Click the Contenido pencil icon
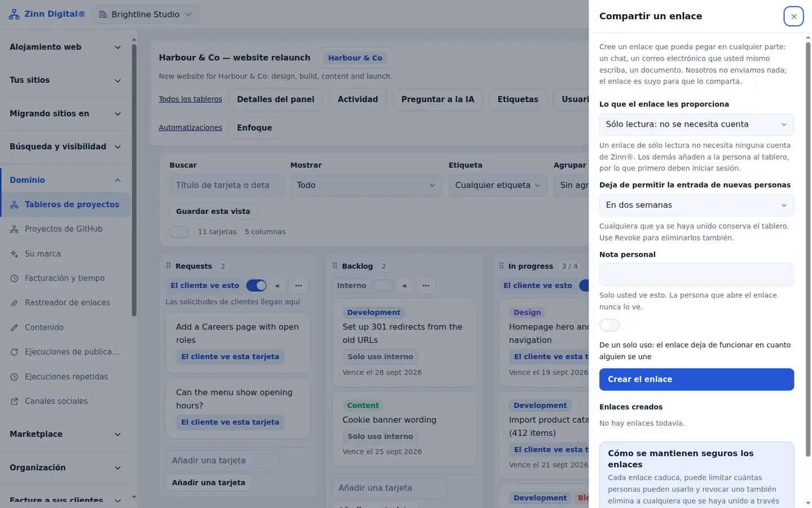 click(x=14, y=327)
